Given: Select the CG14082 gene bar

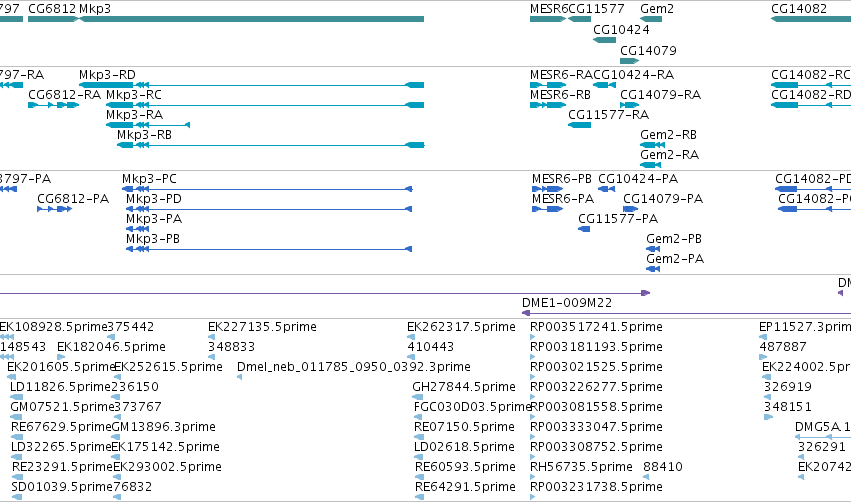Looking at the screenshot, I should (x=811, y=19).
